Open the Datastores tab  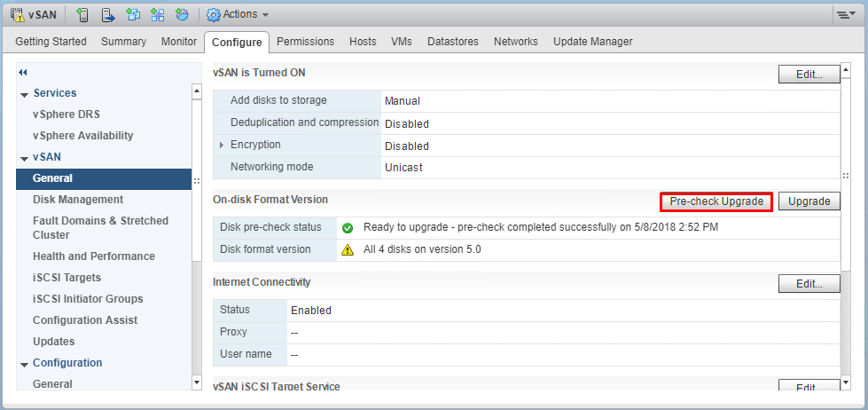click(452, 42)
